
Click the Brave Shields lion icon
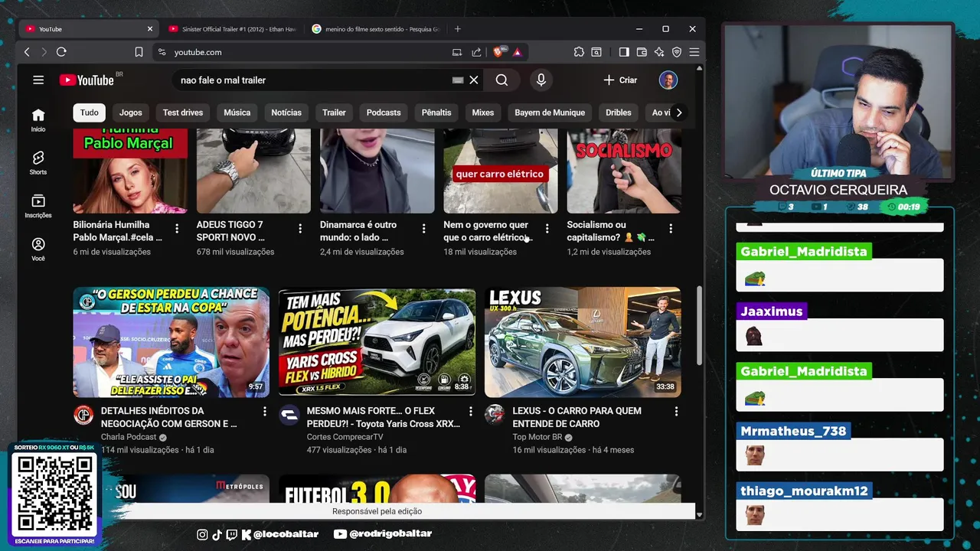(x=498, y=52)
